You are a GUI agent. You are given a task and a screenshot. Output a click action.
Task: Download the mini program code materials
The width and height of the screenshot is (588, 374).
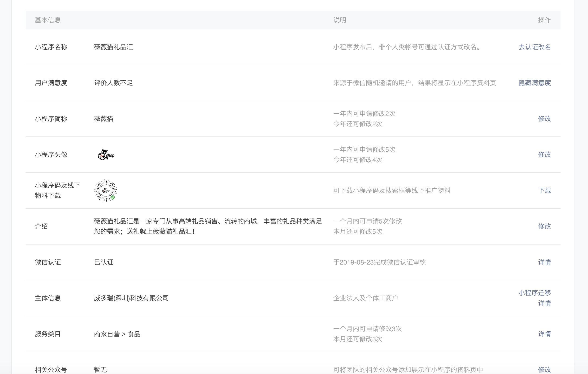click(544, 190)
